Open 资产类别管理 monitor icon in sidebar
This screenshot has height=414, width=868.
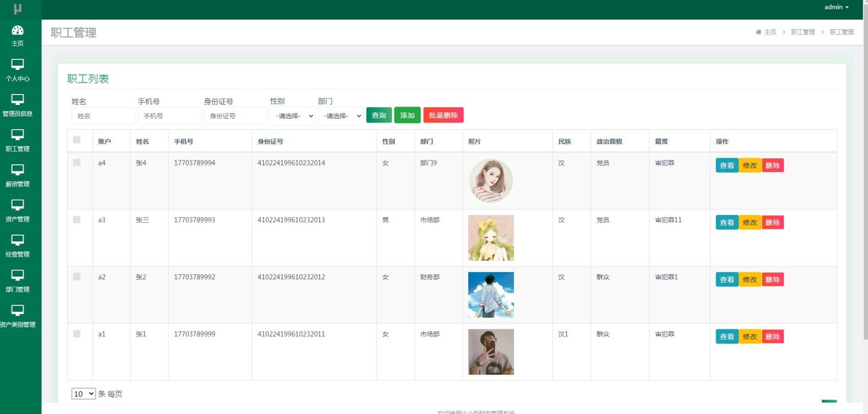coord(18,311)
